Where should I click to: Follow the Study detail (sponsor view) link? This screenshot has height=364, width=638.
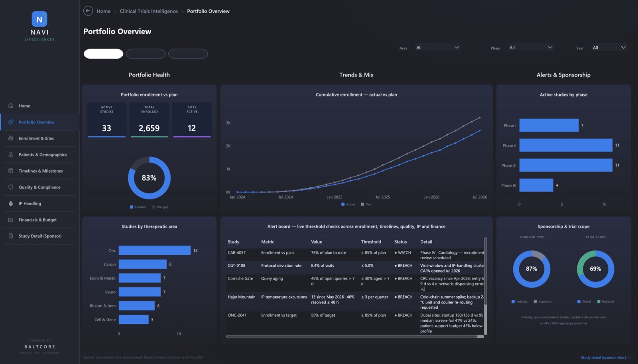[606, 358]
